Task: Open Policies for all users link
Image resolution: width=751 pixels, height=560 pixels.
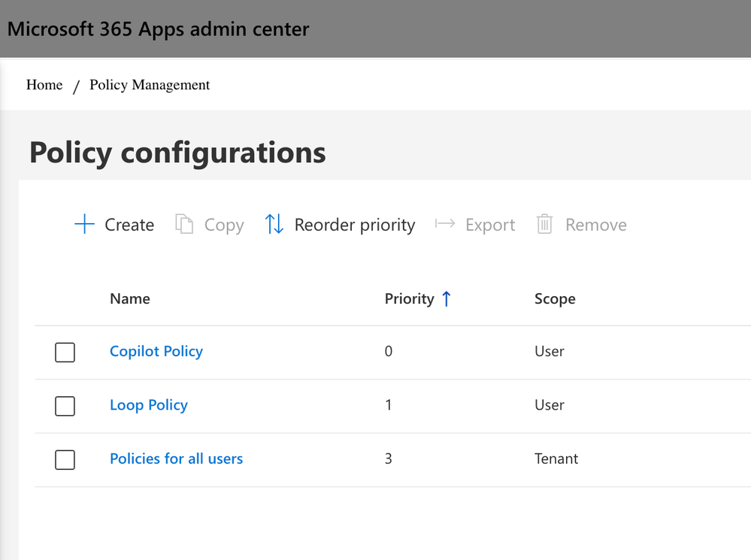Action: click(x=176, y=459)
